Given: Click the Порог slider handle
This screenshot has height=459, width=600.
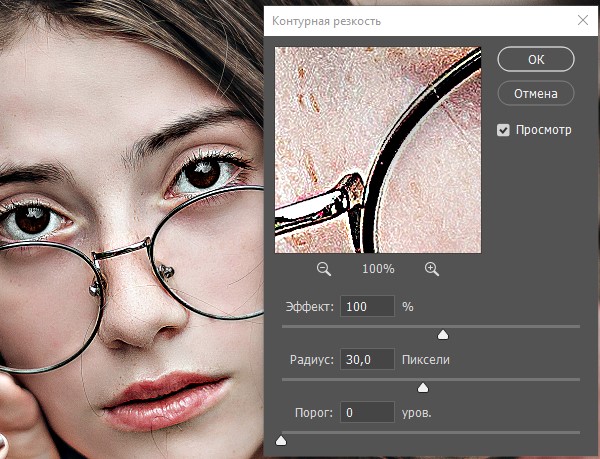Looking at the screenshot, I should (x=281, y=441).
